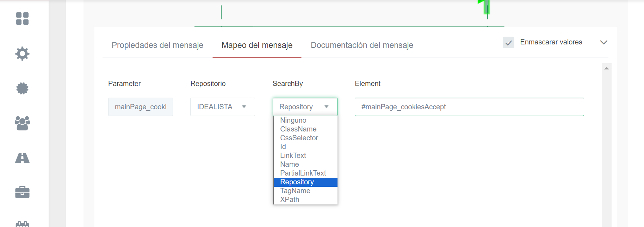Select the Mapeo del mensaje tab

(257, 45)
